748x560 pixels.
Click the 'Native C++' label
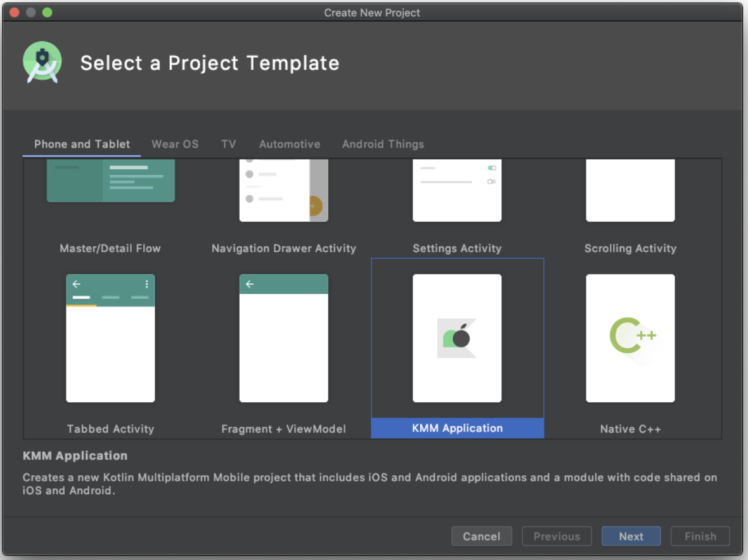pos(631,429)
